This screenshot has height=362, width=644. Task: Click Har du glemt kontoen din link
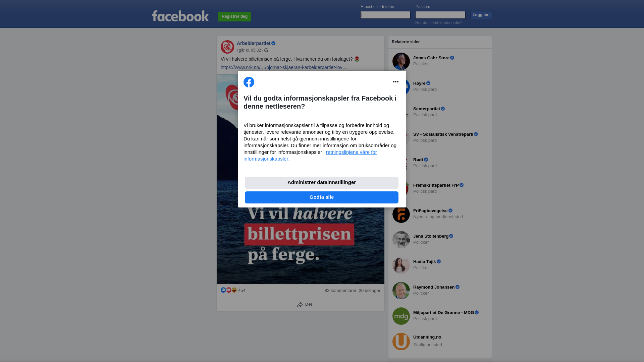click(x=439, y=23)
